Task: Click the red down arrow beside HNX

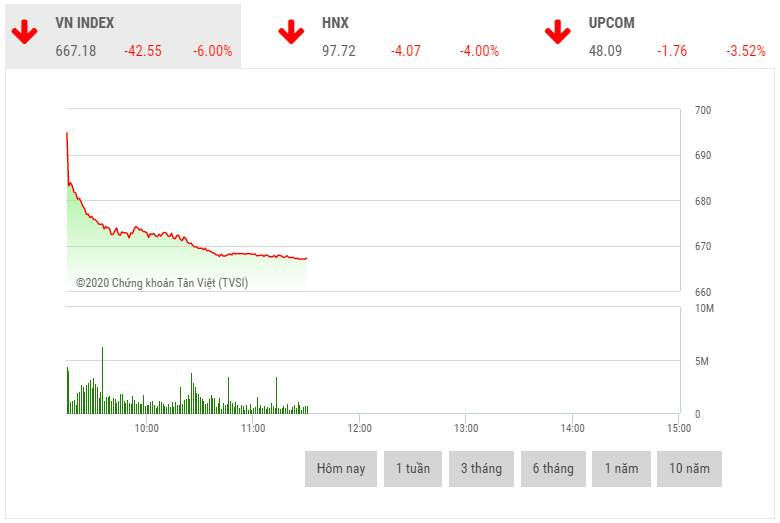Action: click(x=291, y=33)
